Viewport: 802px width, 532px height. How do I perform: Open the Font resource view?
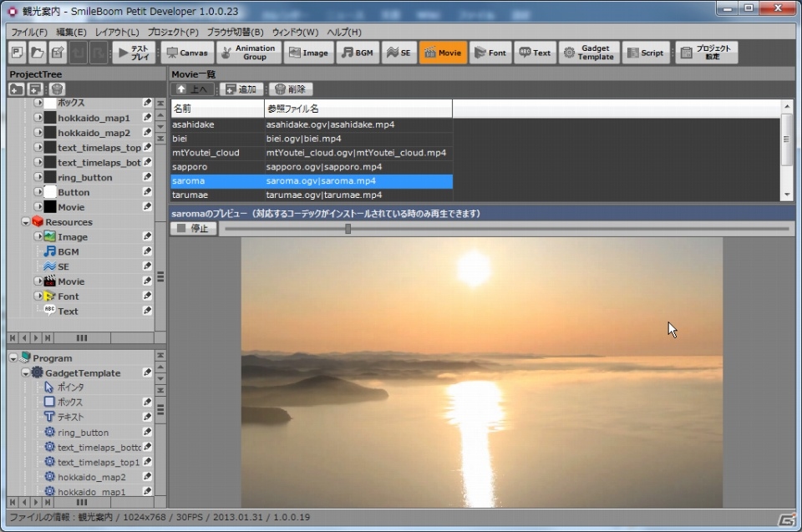(x=490, y=52)
